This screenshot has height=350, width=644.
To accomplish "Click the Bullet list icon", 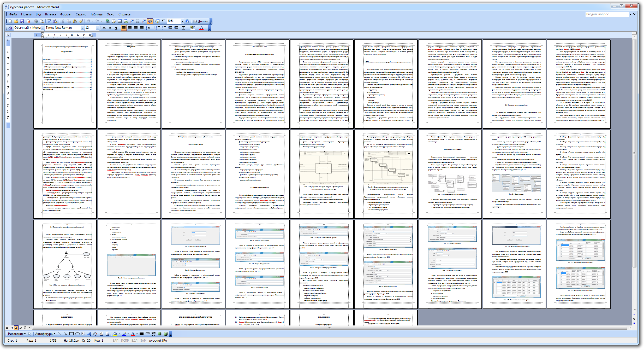I will pyautogui.click(x=165, y=29).
